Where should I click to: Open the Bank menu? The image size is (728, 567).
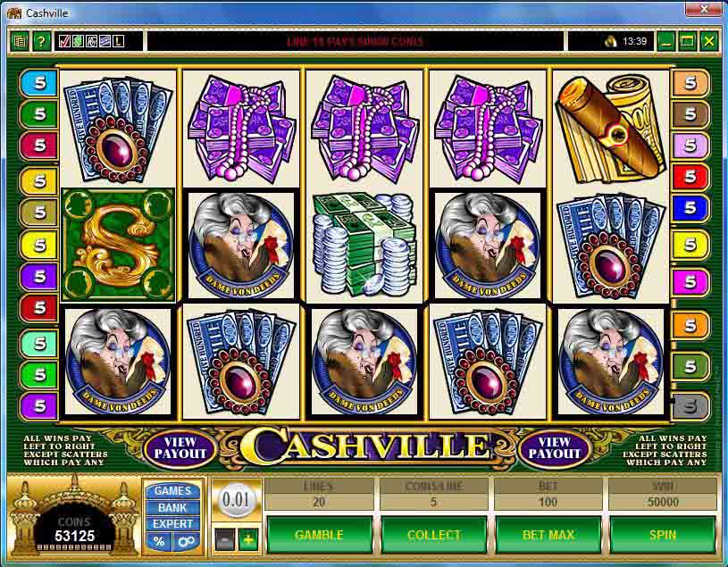point(172,507)
